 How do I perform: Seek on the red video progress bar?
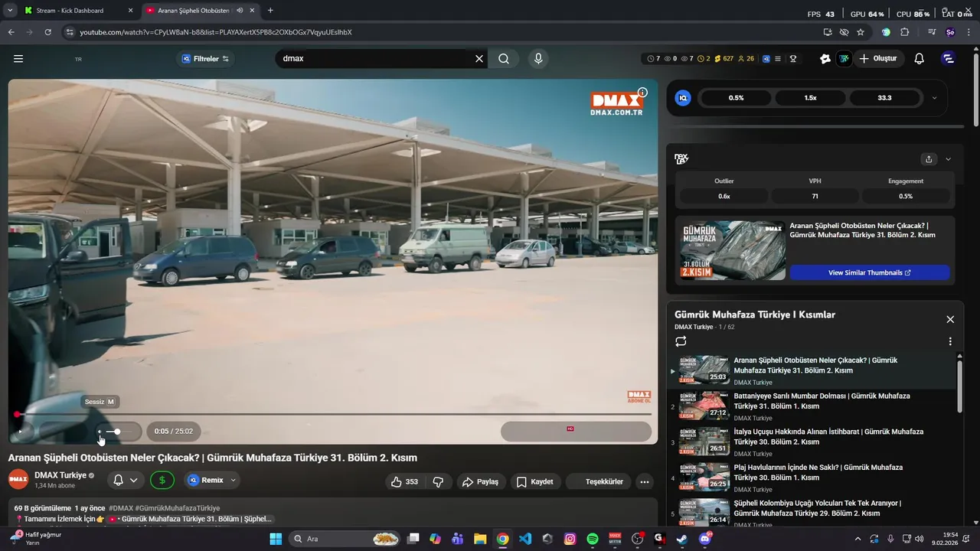[x=333, y=414]
